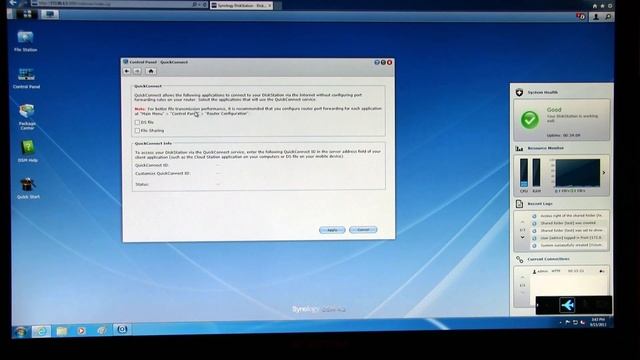Open the DSM user options icon
640x360 pixels.
click(596, 17)
